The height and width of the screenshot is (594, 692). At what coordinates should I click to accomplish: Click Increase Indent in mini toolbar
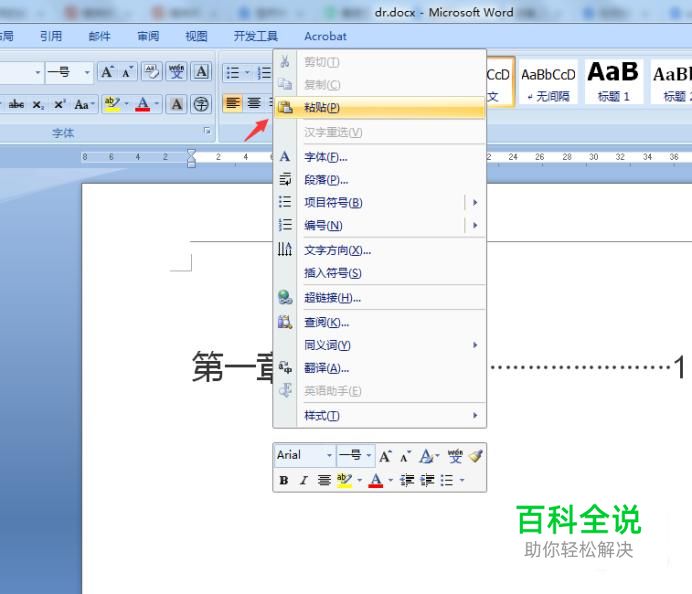[427, 480]
